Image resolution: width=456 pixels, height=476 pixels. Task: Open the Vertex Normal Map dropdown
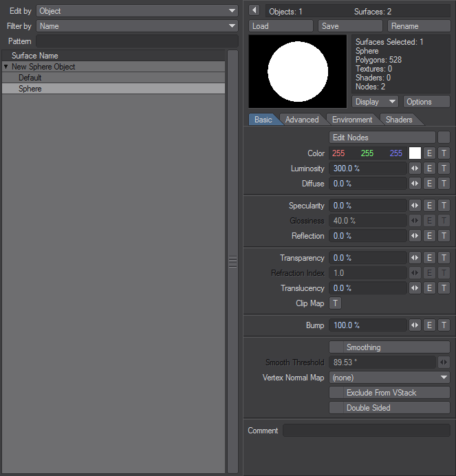coord(389,378)
